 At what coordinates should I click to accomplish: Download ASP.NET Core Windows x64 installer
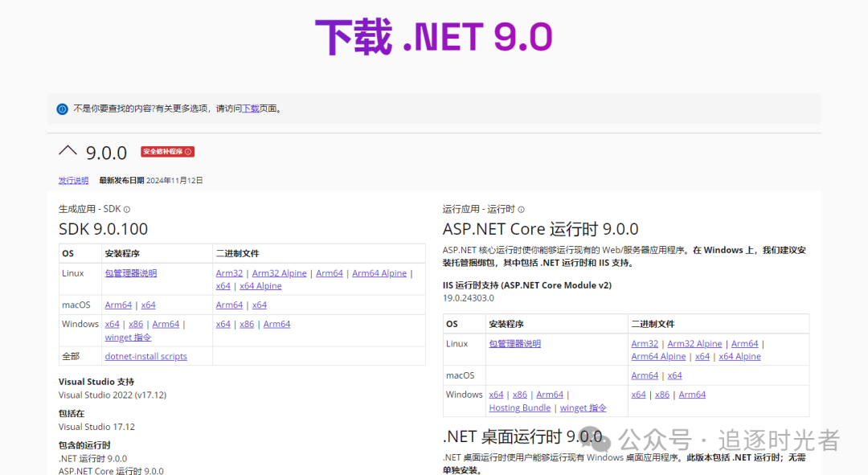click(x=496, y=395)
